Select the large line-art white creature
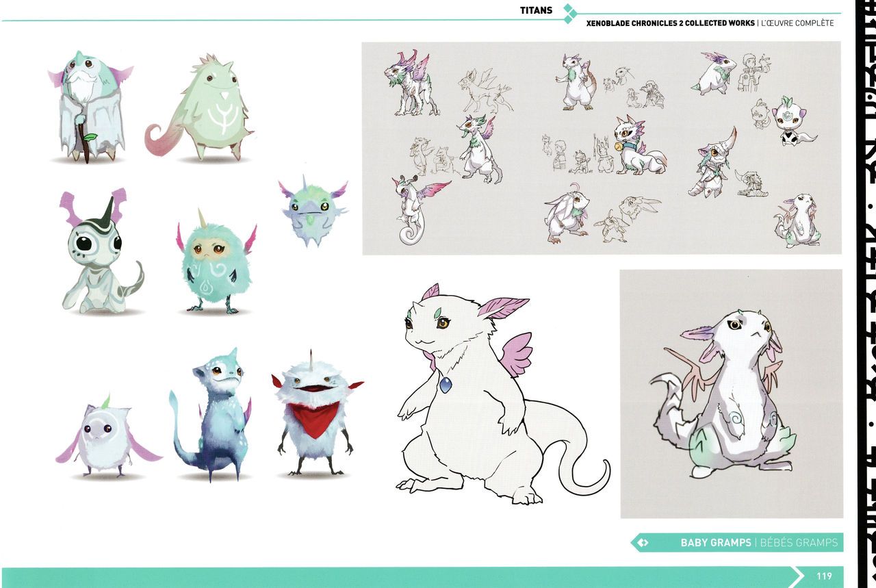This screenshot has height=588, width=876. point(491,390)
